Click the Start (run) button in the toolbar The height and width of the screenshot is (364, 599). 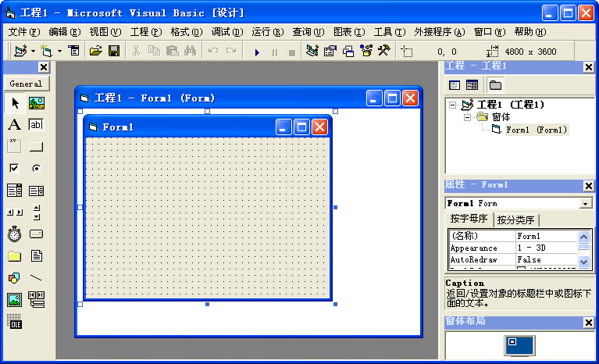[x=257, y=52]
